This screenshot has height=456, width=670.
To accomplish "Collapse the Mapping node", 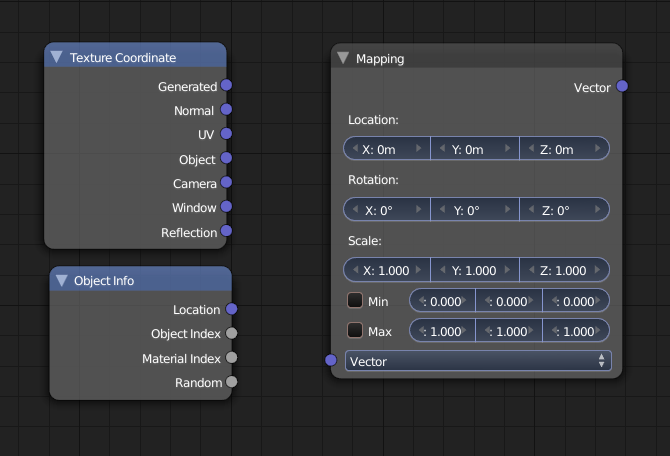I will pyautogui.click(x=343, y=58).
